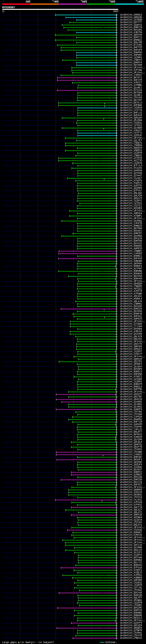
Task: Open hit UniRef100_C6TB09
Action: [x=131, y=20]
